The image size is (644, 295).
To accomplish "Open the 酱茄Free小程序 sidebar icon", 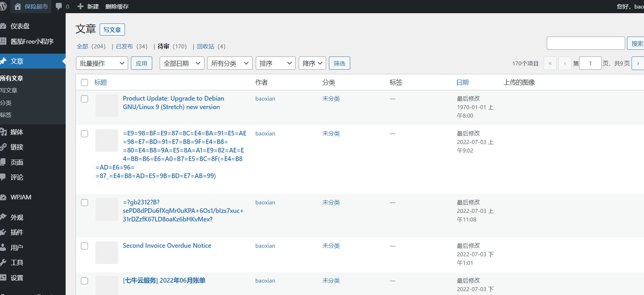I will [x=3, y=41].
